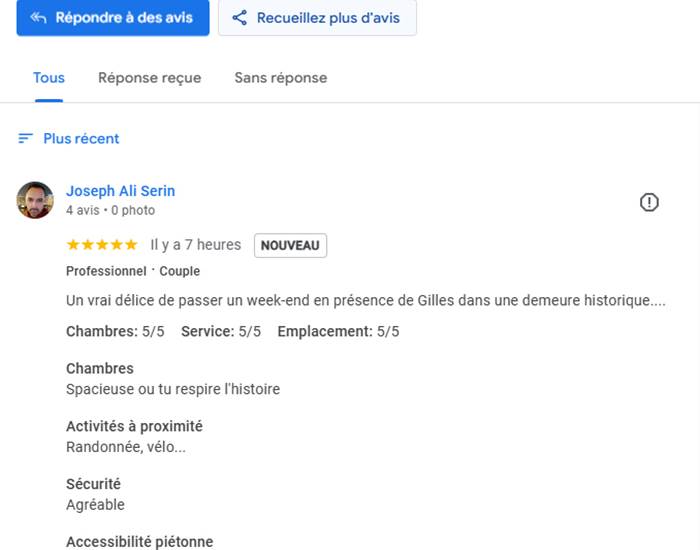Viewport: 700px width, 550px height.
Task: Click the 'Il y a 7 heures' timestamp
Action: click(196, 245)
